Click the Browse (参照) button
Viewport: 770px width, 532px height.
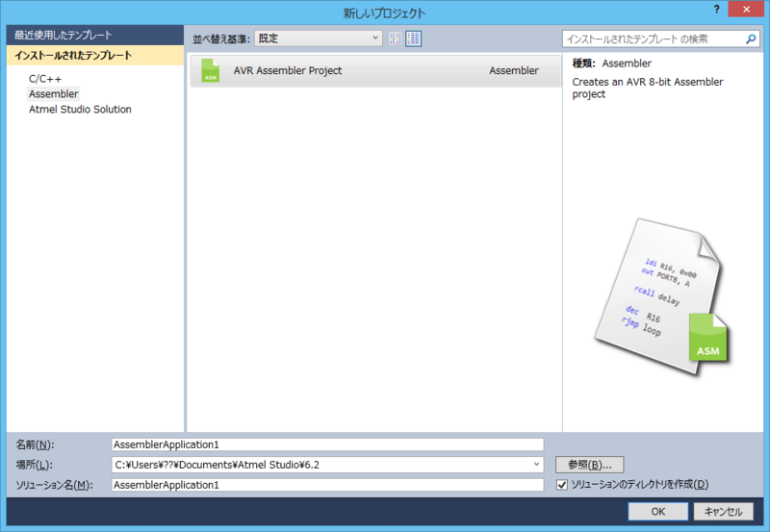(590, 465)
